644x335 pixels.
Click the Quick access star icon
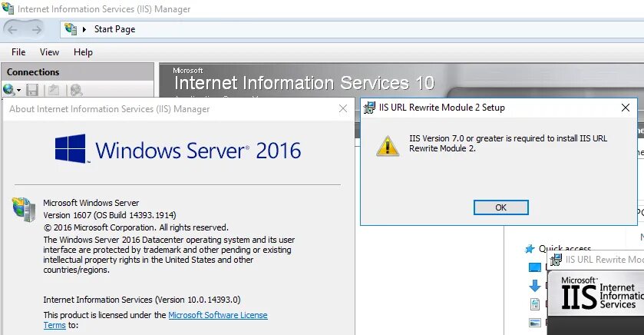coord(530,249)
